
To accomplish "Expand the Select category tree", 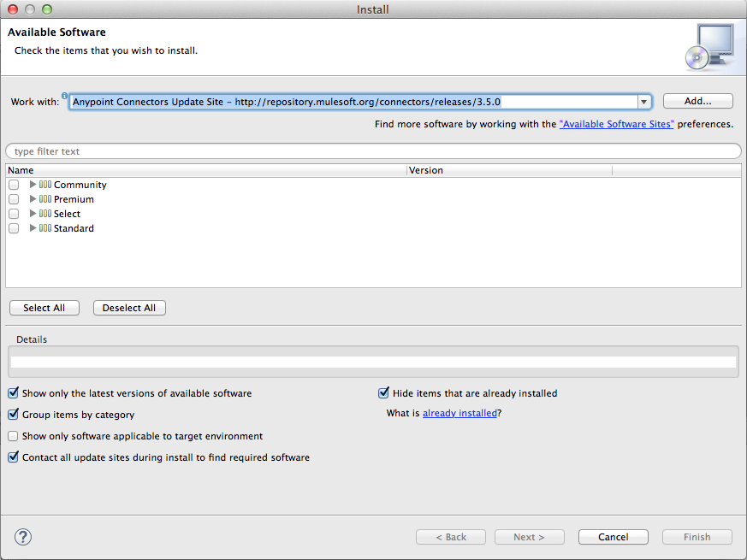I will coord(33,213).
